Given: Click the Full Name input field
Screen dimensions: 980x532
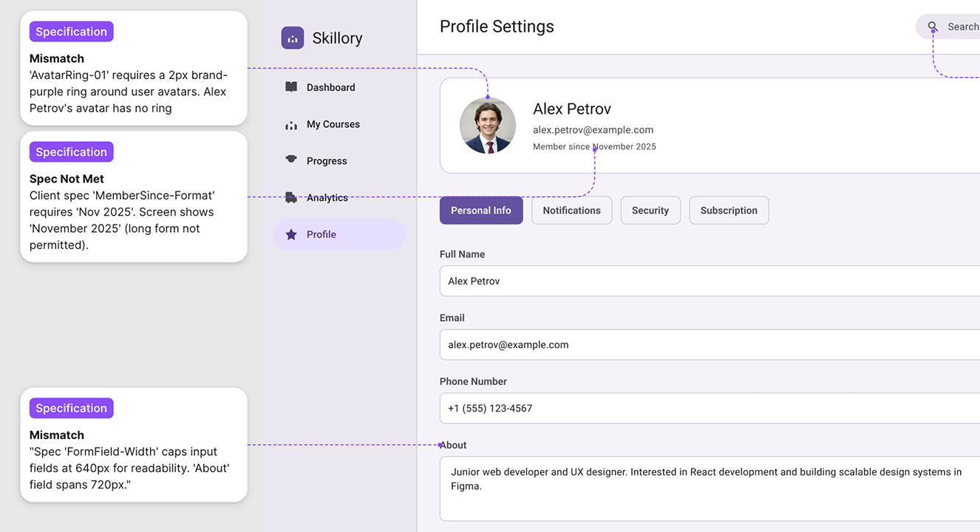Looking at the screenshot, I should pyautogui.click(x=710, y=281).
